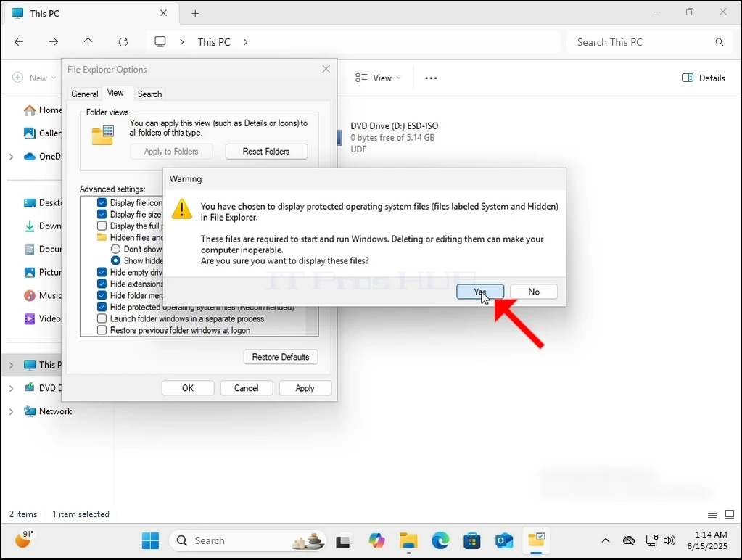This screenshot has width=742, height=560.
Task: Toggle the Details pane button
Action: [x=704, y=78]
